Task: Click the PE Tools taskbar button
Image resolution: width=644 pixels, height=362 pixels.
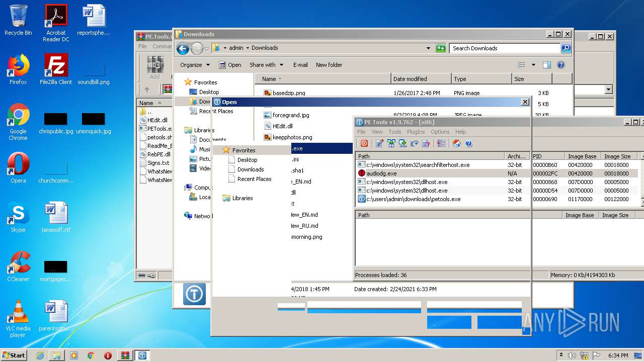Action: (x=142, y=355)
